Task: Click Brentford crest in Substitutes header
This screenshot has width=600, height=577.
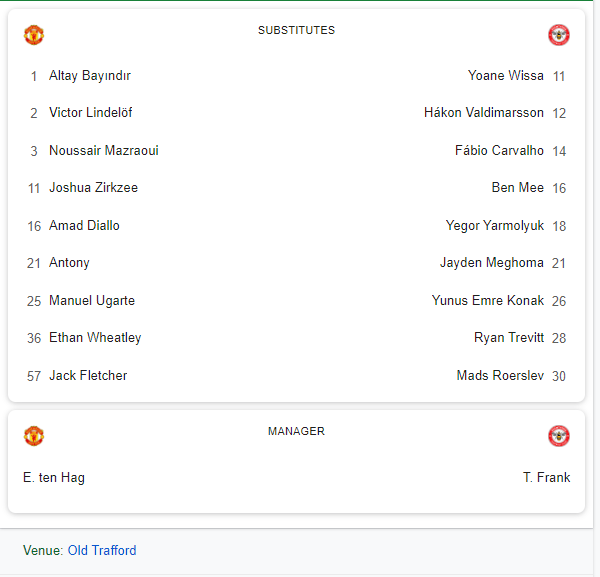Action: [x=559, y=35]
